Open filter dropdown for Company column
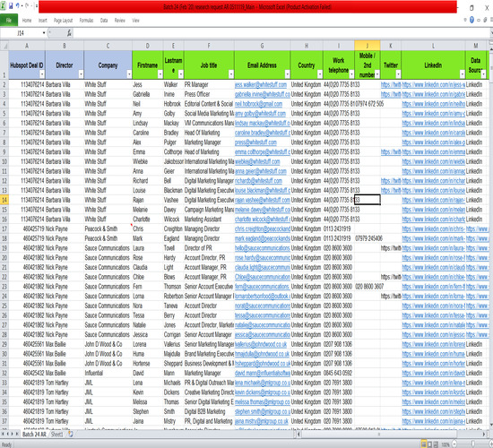 129,74
